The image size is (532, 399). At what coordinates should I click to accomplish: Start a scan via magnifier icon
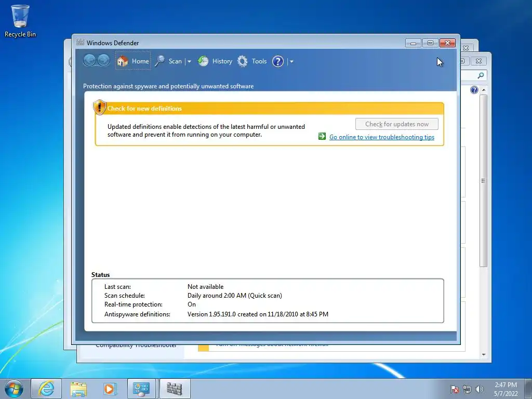click(x=160, y=61)
